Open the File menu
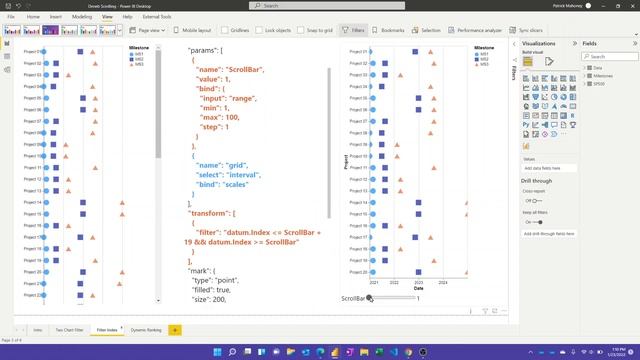The width and height of the screenshot is (640, 360). pos(11,17)
